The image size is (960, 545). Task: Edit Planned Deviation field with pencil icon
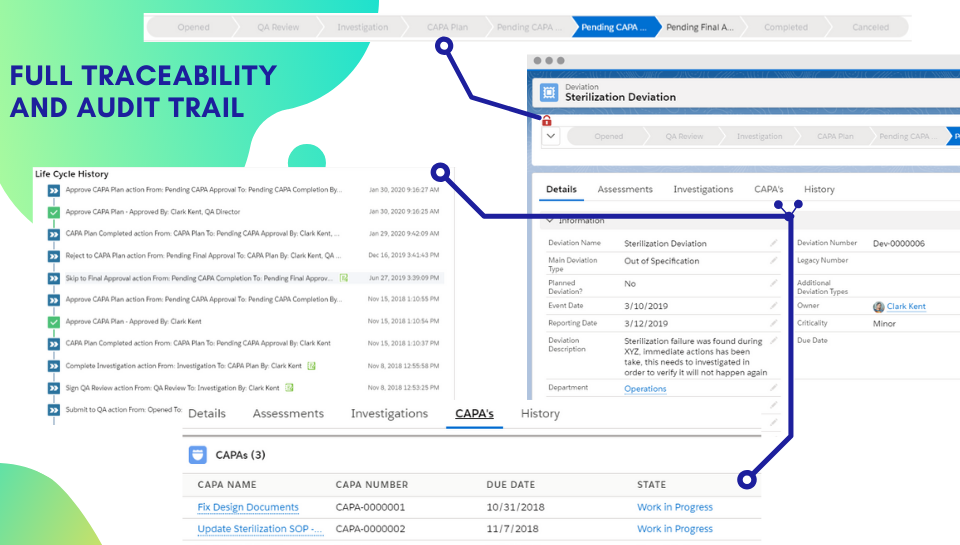click(774, 283)
